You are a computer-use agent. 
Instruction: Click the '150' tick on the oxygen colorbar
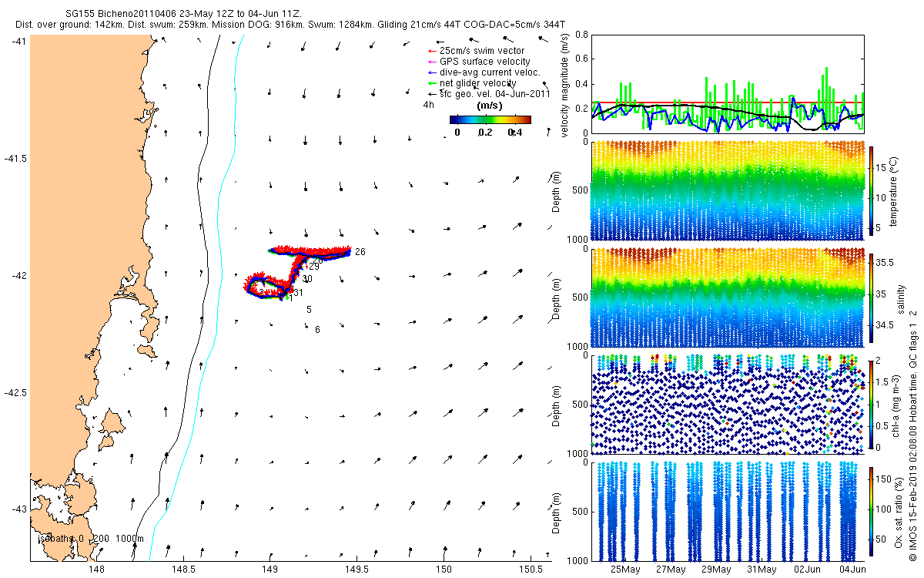tap(883, 481)
